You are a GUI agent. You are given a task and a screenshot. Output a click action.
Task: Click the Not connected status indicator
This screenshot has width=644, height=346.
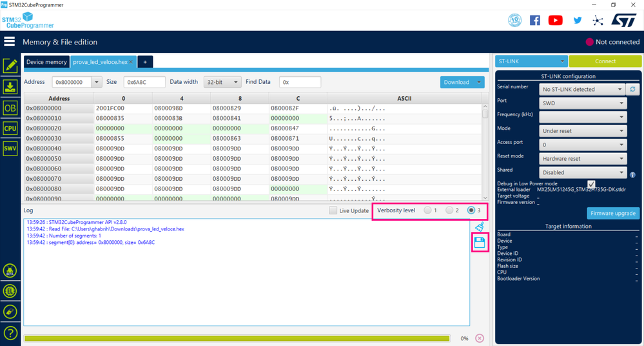(612, 42)
